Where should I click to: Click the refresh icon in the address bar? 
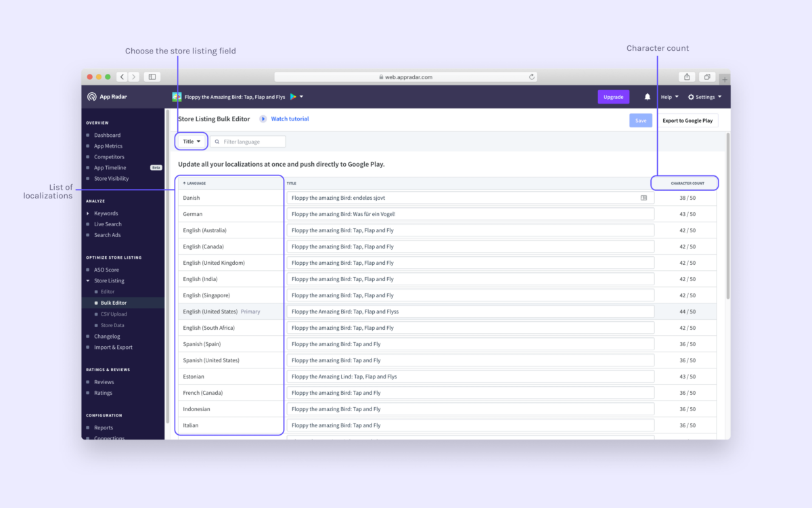[532, 77]
